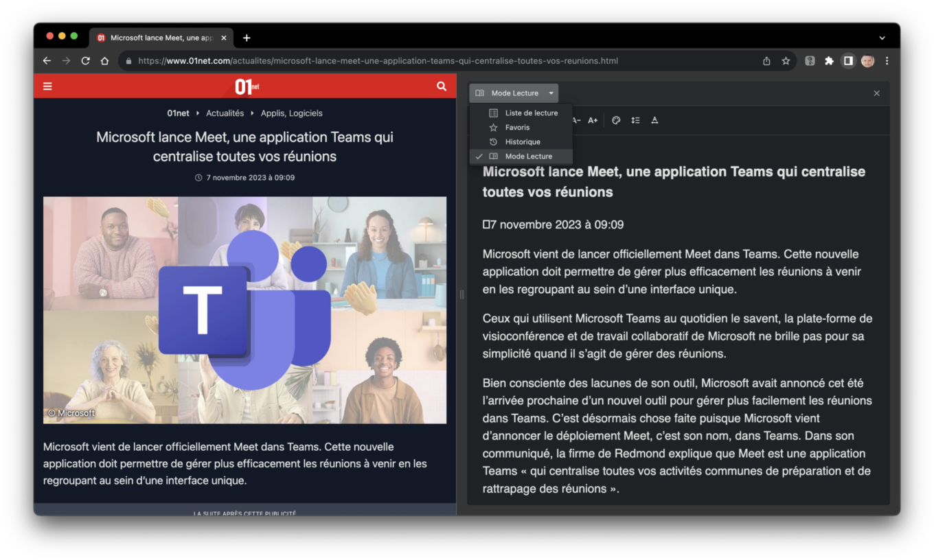Close the side panel with the X
The height and width of the screenshot is (560, 934).
click(876, 93)
